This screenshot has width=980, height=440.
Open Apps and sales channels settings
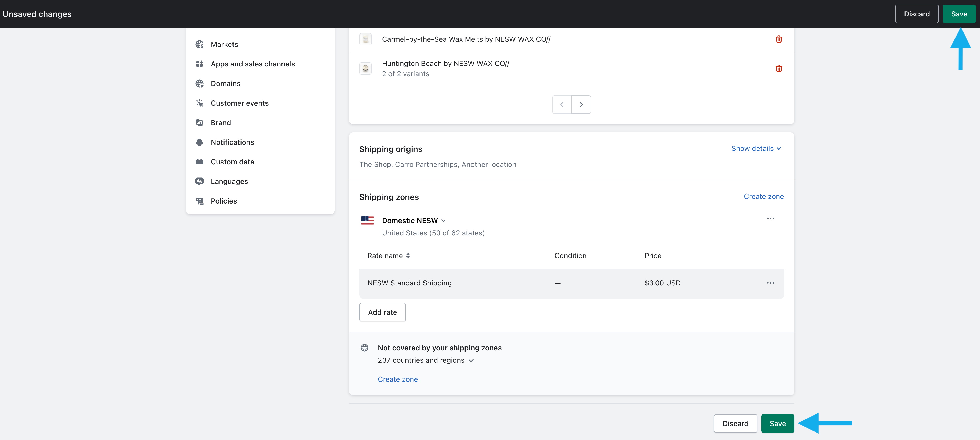tap(253, 64)
